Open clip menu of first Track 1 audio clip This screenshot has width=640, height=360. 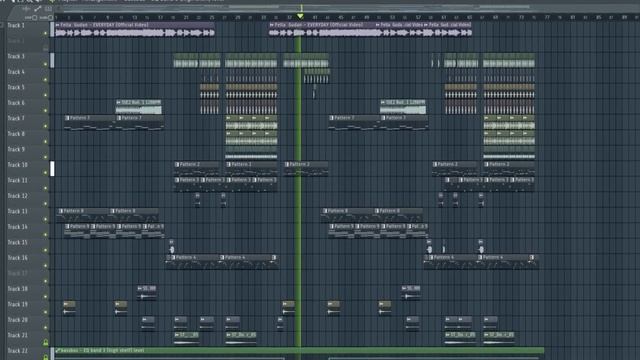(x=58, y=25)
